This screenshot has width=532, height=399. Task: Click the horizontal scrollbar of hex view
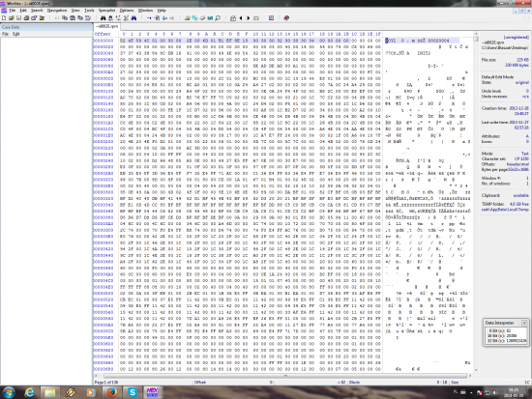285,376
